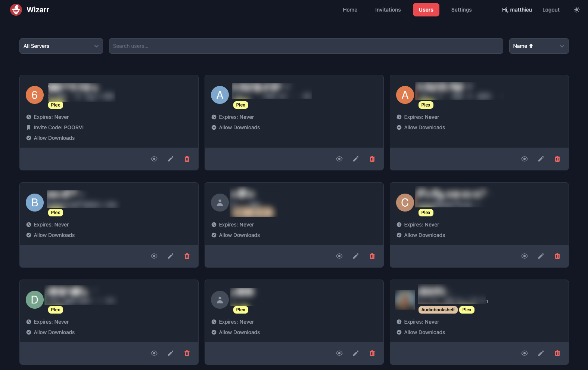Click the Wizarr logo icon

point(16,10)
